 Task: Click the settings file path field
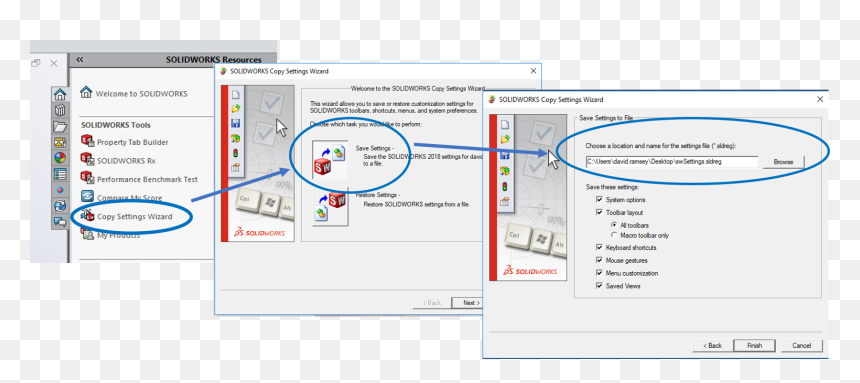671,162
